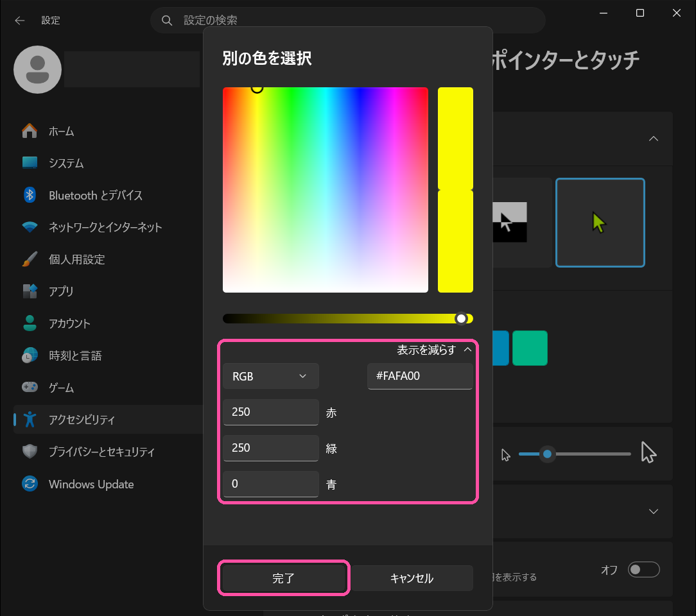Click the 緑 value field
Image resolution: width=696 pixels, height=616 pixels.
(271, 448)
